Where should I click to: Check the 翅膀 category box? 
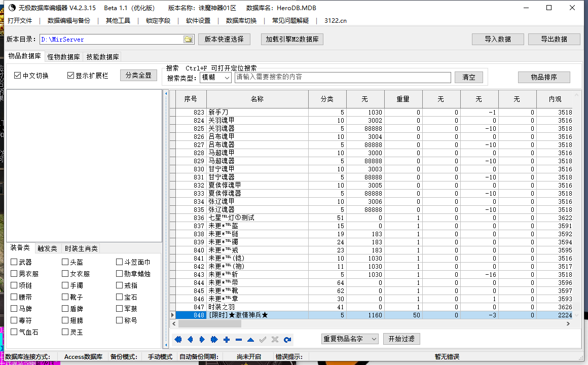(65, 320)
